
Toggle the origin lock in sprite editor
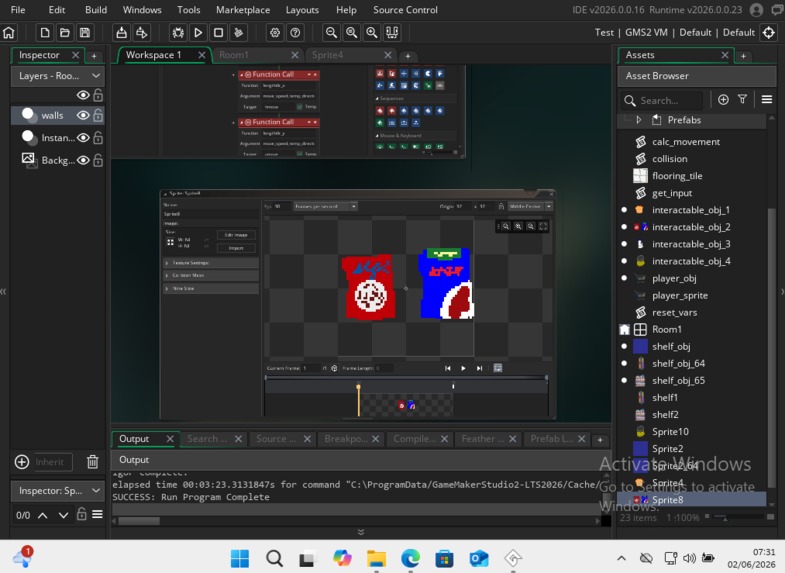(501, 206)
